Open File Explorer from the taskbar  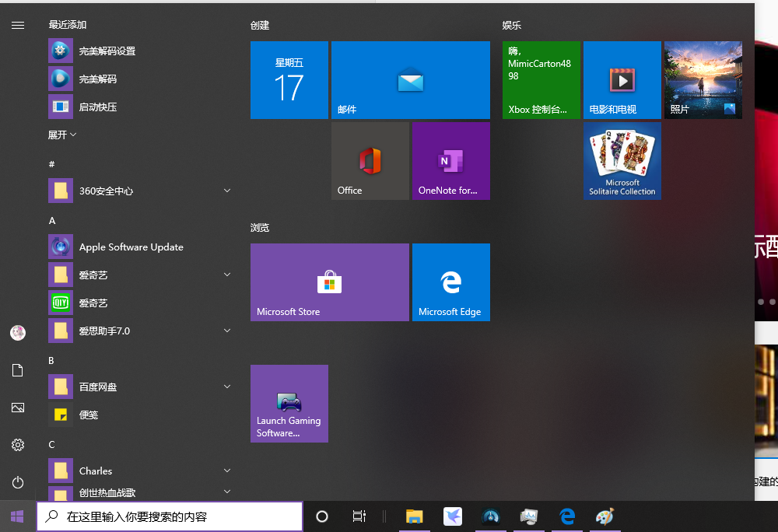point(415,516)
